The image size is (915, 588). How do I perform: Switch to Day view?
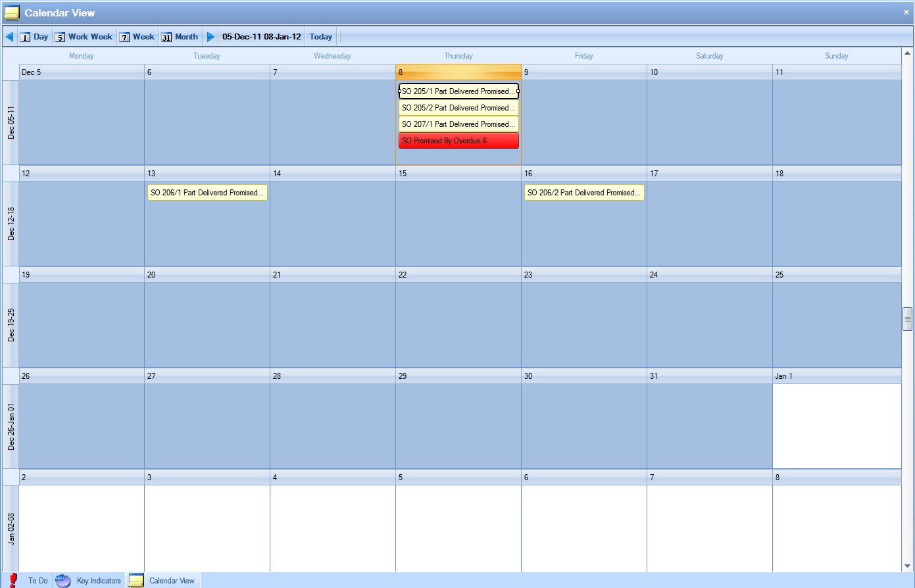34,37
